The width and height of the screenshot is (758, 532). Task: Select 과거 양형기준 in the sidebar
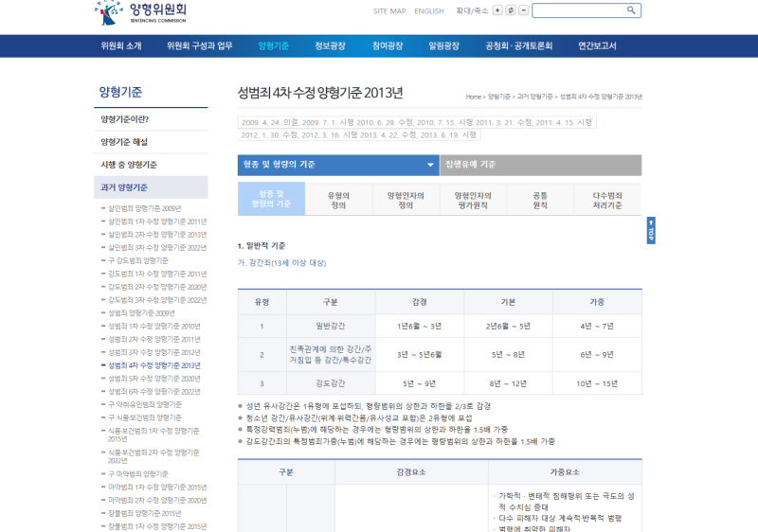tap(151, 187)
